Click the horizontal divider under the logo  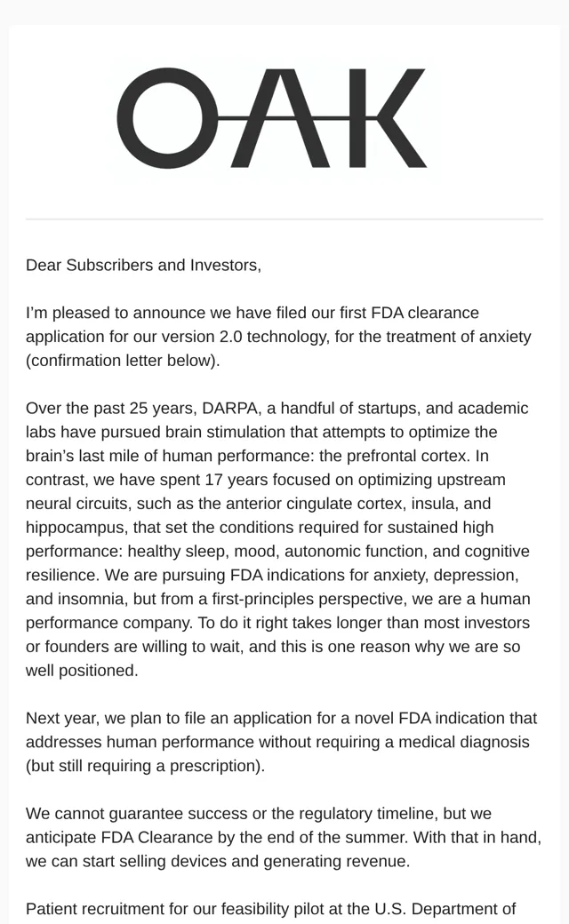pyautogui.click(x=284, y=219)
